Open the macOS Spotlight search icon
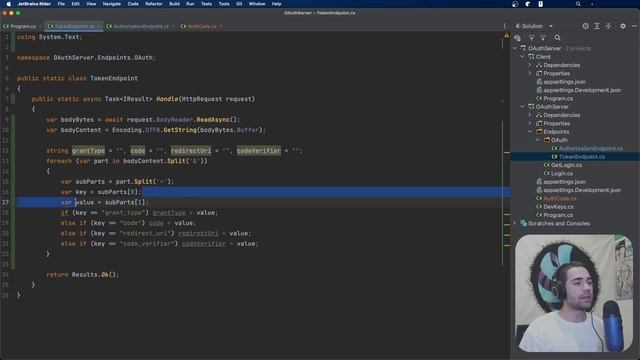Screen dimensions: 640x360 click(578, 4)
